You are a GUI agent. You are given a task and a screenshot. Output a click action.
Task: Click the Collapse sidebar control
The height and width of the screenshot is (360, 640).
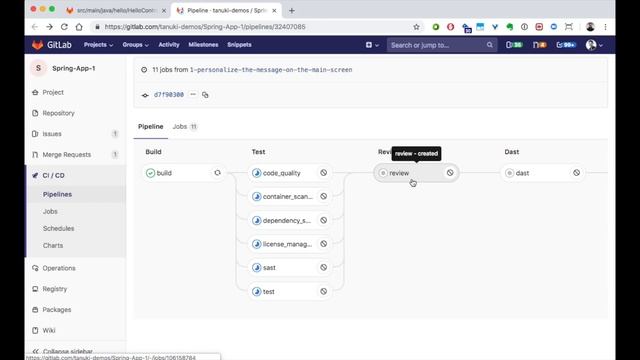pos(62,351)
